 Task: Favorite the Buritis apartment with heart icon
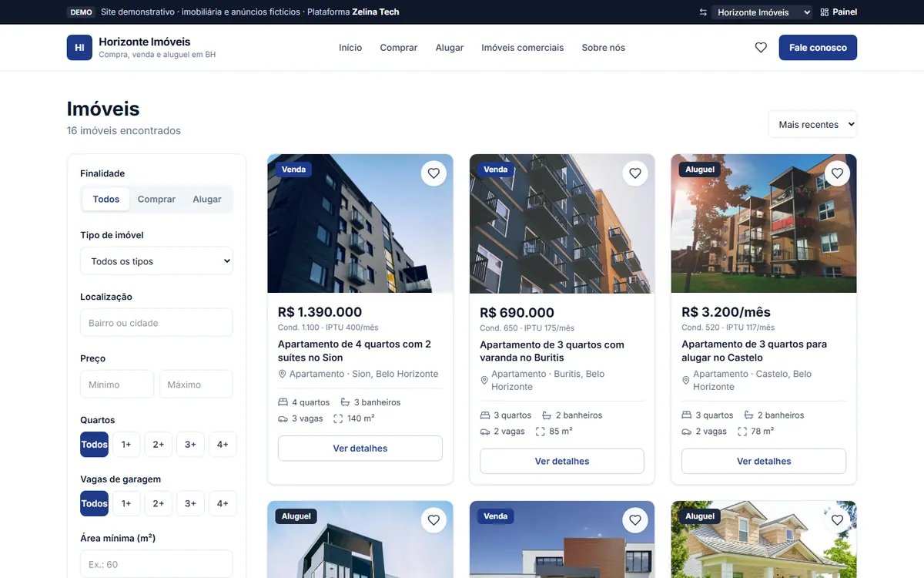[x=635, y=173]
